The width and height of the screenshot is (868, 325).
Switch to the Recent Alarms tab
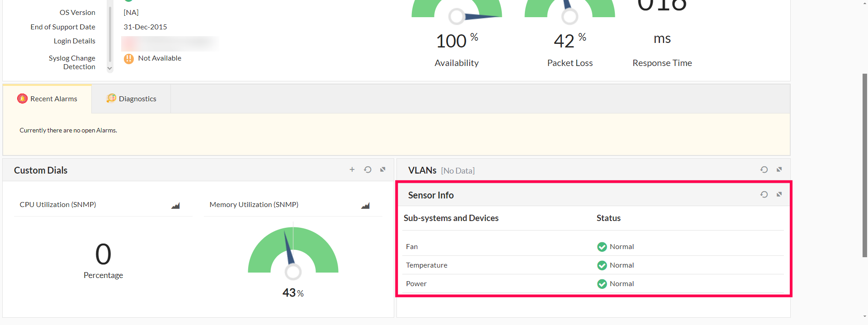[x=47, y=99]
